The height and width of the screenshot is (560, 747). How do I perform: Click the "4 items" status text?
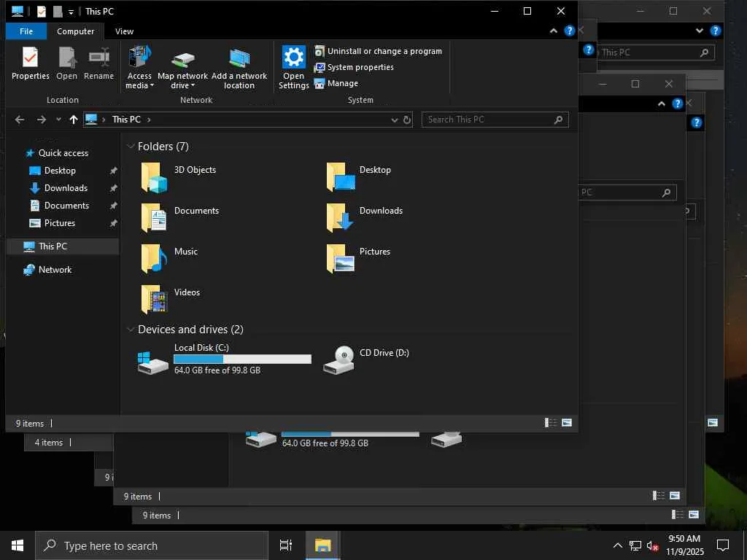(49, 443)
